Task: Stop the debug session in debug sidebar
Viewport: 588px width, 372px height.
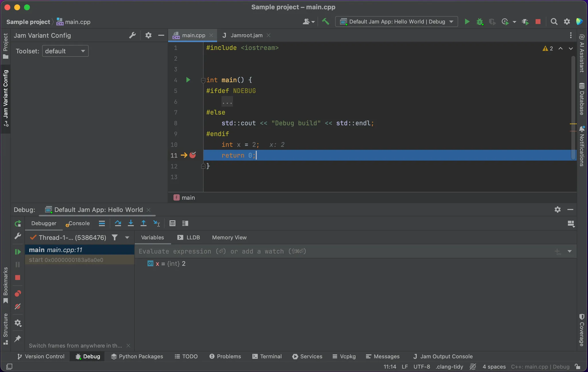Action: pos(18,278)
